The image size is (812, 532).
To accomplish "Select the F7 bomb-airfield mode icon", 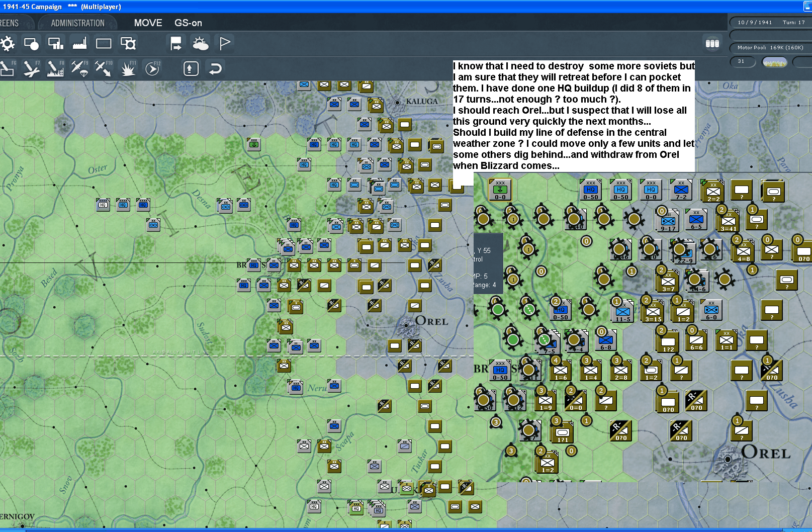I will (32, 68).
